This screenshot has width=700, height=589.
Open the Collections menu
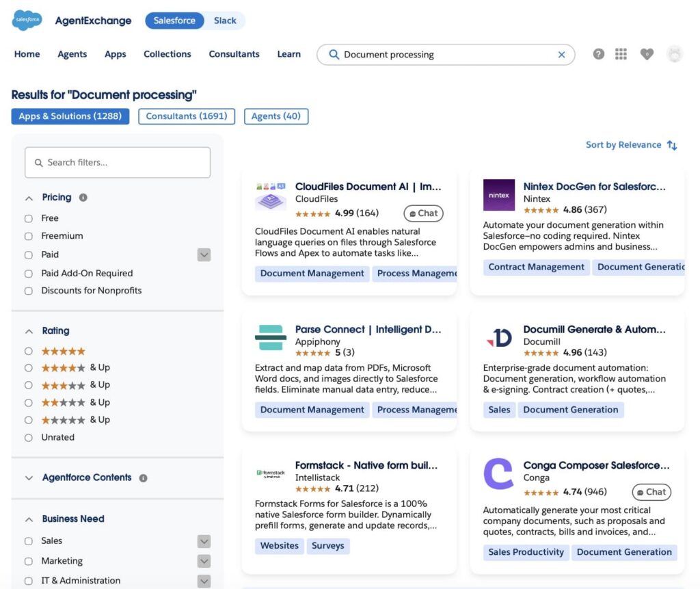click(x=167, y=54)
